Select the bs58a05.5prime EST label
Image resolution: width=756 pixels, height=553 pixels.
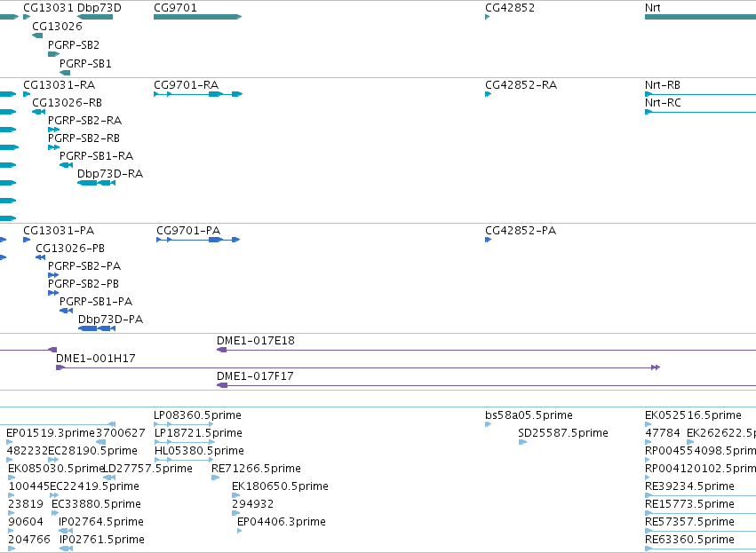click(529, 415)
